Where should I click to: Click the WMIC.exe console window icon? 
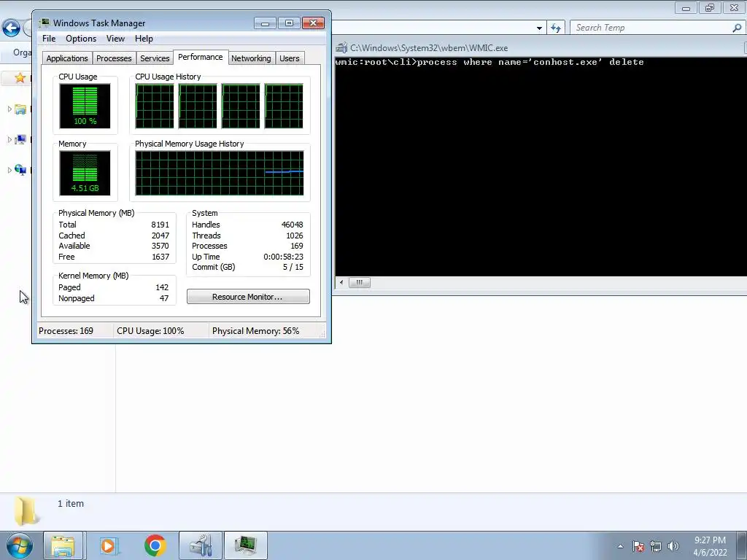tap(341, 47)
